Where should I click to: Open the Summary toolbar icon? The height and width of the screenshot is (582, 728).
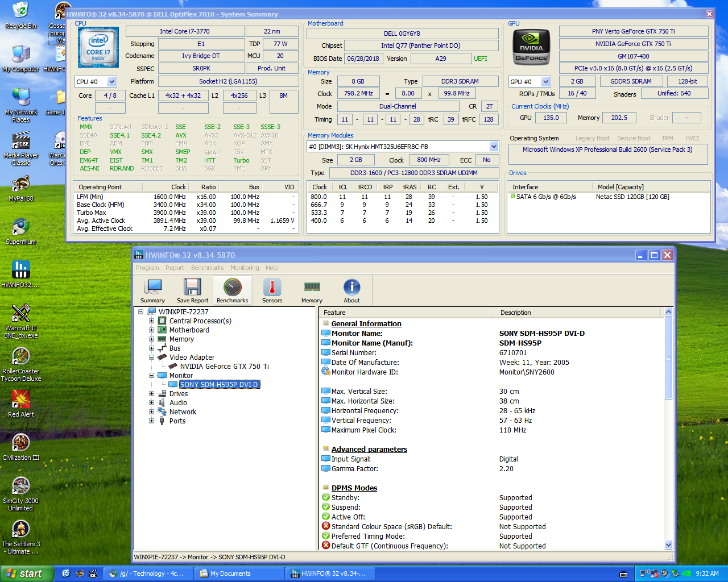[x=152, y=290]
